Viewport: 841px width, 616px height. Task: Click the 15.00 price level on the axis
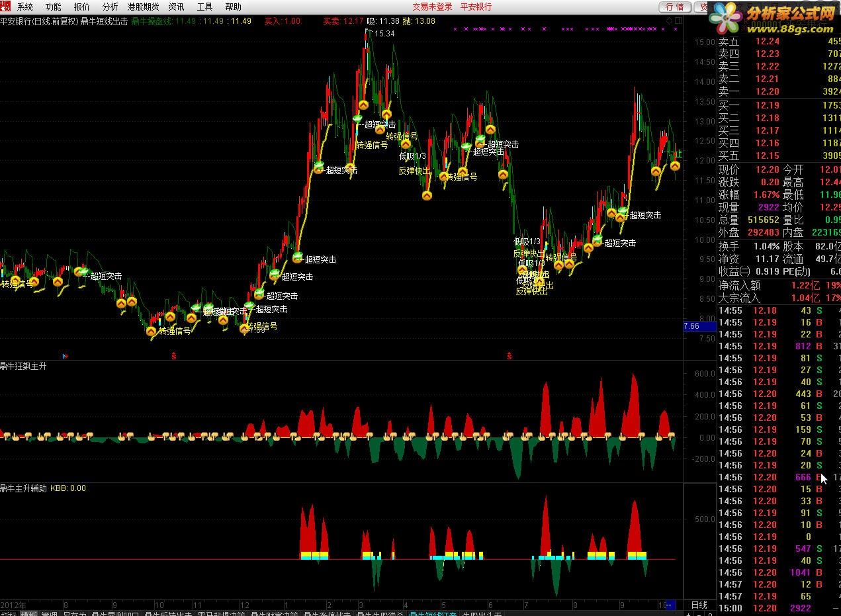(x=704, y=42)
